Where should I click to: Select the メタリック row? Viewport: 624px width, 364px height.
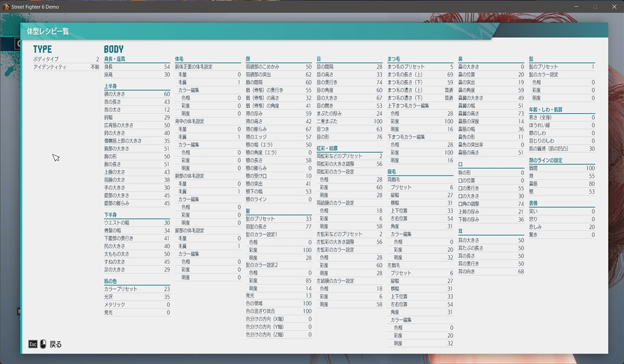137,304
